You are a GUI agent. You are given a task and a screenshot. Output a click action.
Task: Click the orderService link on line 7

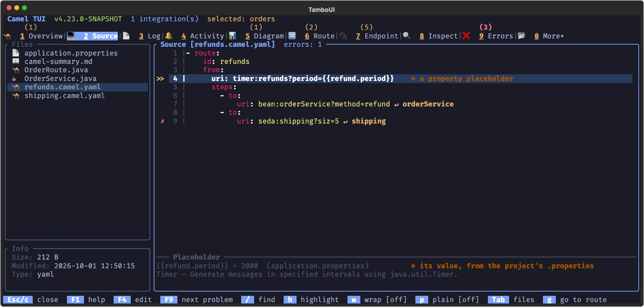pyautogui.click(x=428, y=104)
